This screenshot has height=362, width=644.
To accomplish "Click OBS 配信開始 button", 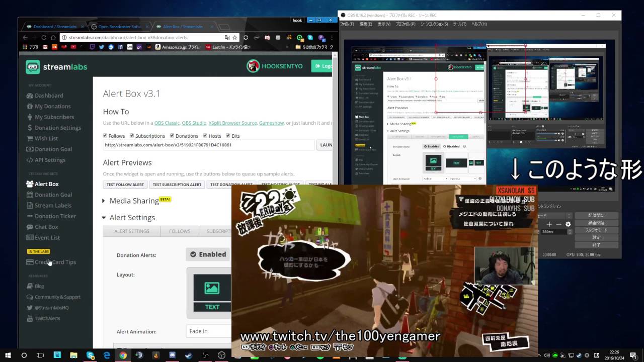I will (596, 215).
